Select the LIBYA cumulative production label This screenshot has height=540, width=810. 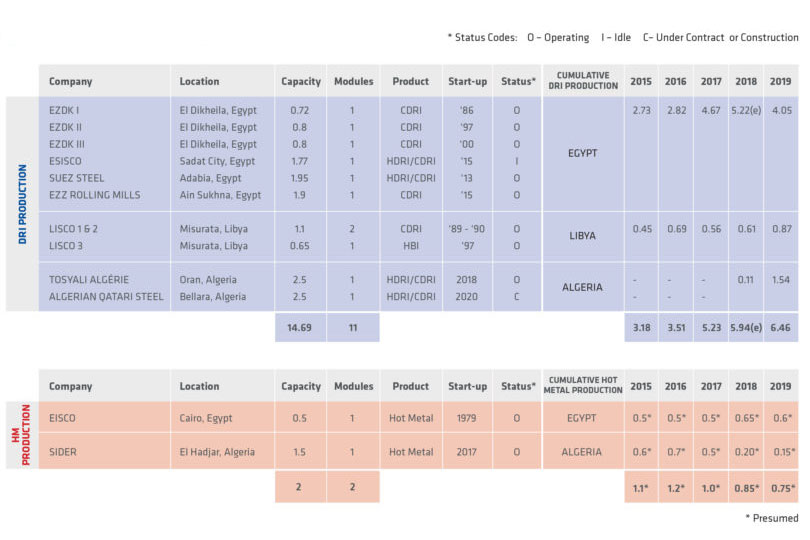(582, 236)
